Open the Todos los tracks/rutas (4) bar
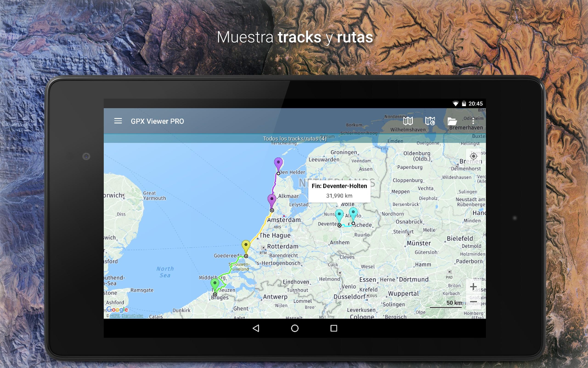Image resolution: width=588 pixels, height=368 pixels. [295, 138]
